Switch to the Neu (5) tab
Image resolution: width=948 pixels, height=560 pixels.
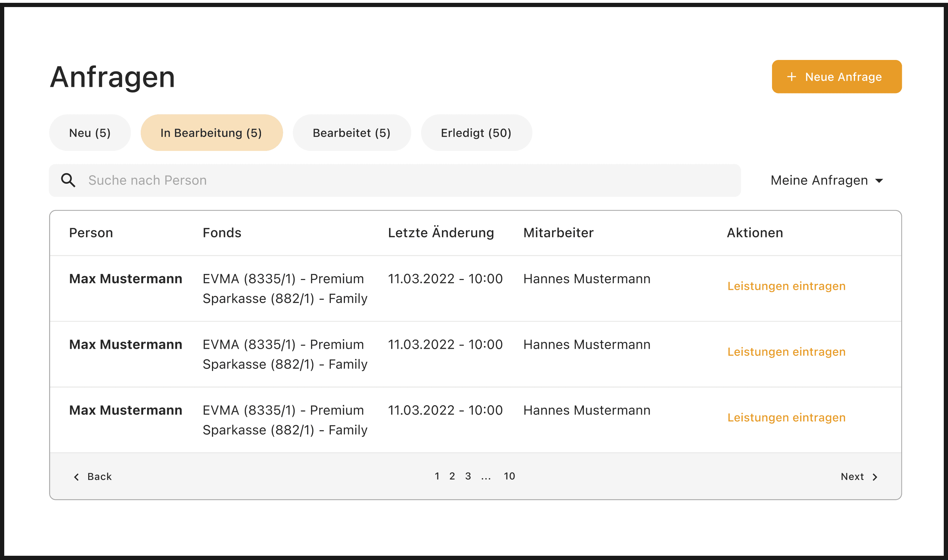[x=90, y=133]
